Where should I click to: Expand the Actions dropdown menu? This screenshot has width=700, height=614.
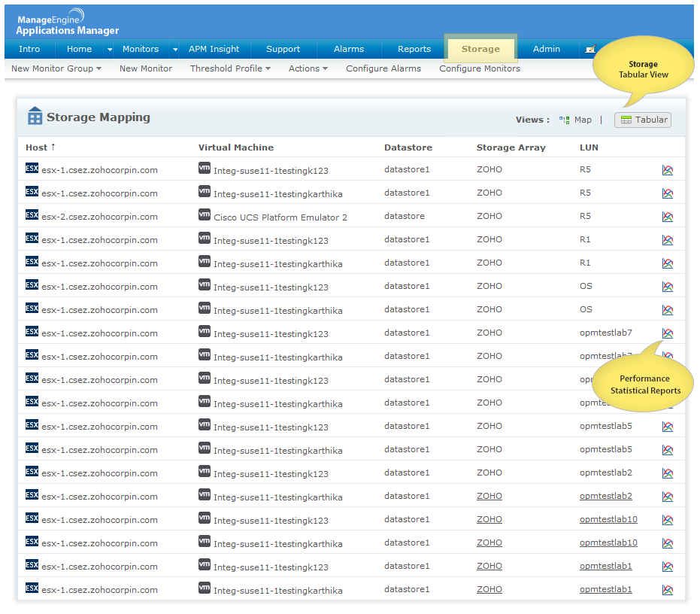[x=308, y=68]
